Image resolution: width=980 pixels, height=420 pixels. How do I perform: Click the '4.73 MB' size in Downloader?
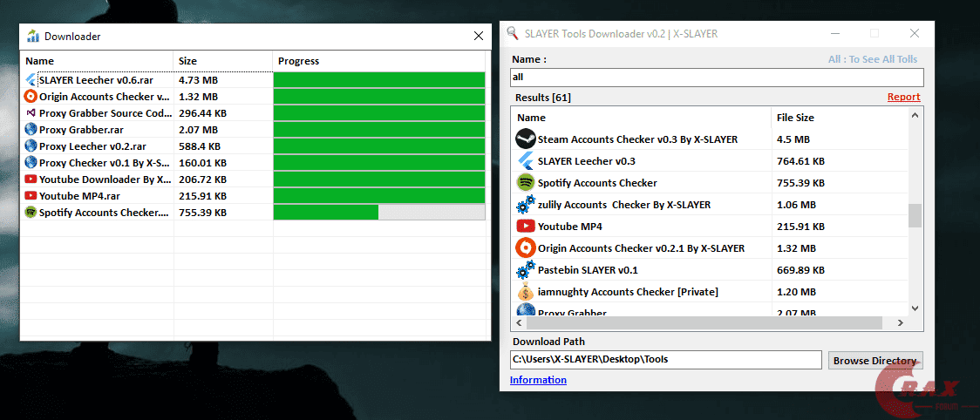click(198, 80)
